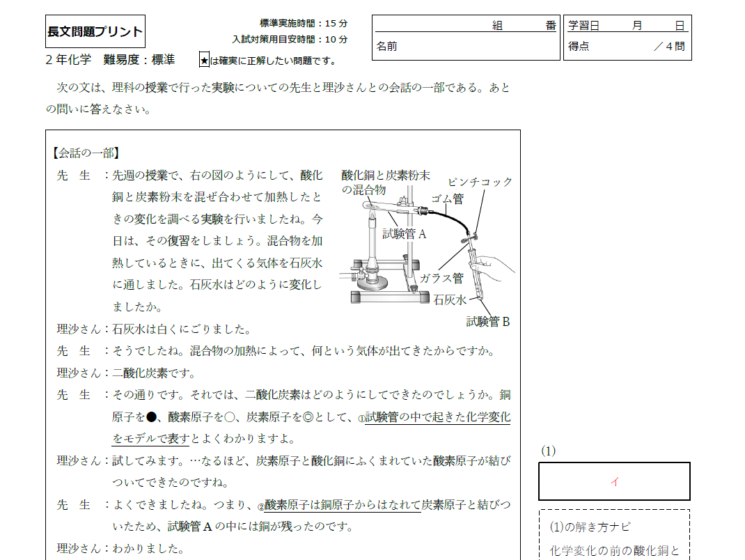Click the 石灰水 label in the diagram
Screen dimensions: 745x560
tap(450, 300)
